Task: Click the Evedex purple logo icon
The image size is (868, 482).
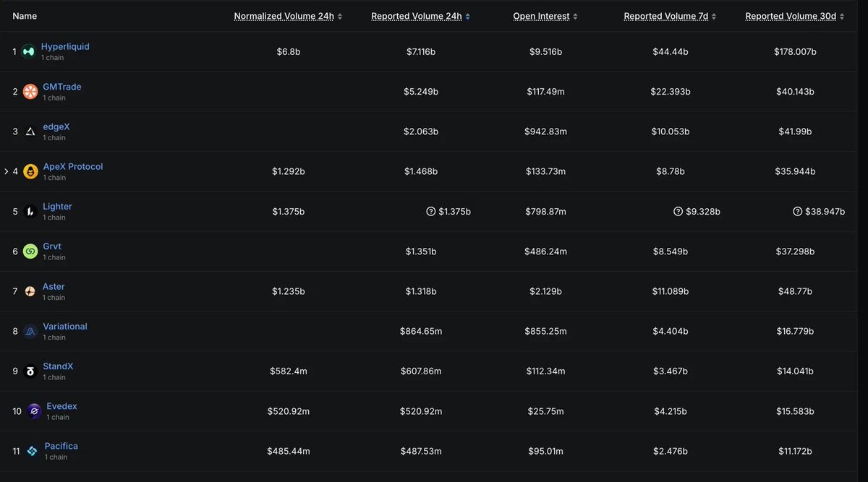Action: [34, 411]
